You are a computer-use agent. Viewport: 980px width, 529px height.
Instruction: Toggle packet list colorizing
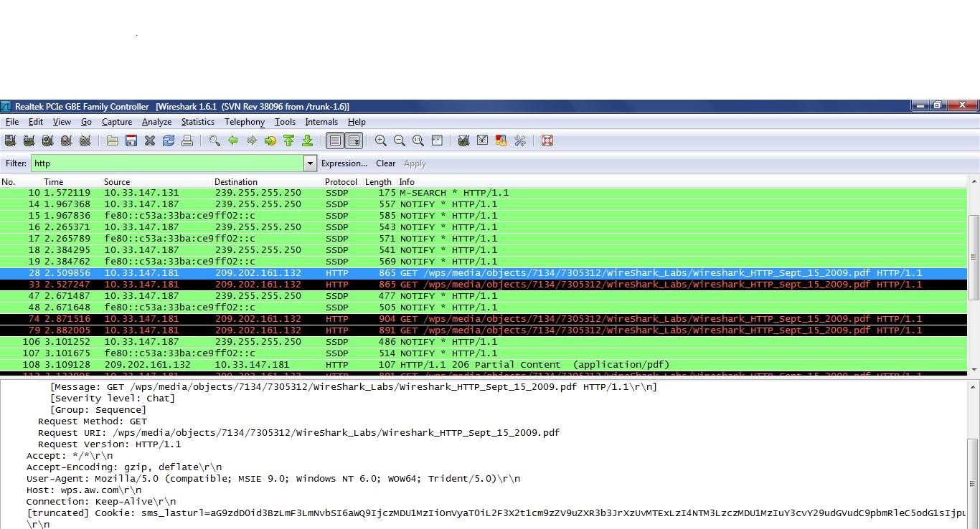point(335,140)
